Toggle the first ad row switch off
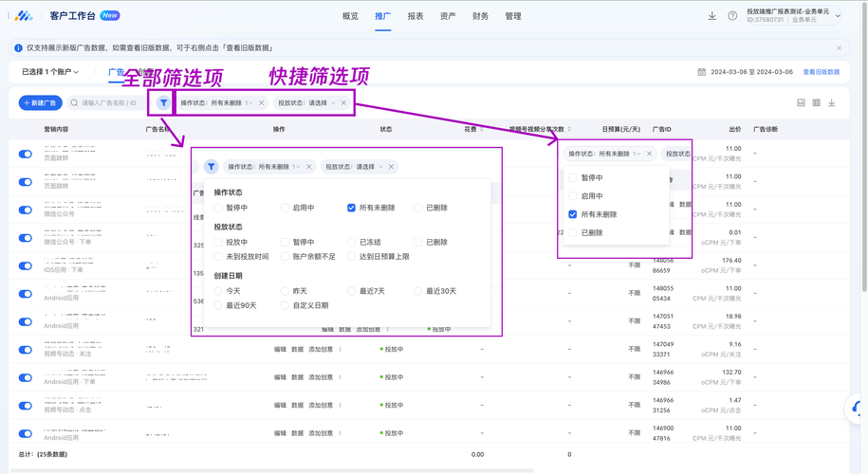This screenshot has width=868, height=474. coord(26,154)
